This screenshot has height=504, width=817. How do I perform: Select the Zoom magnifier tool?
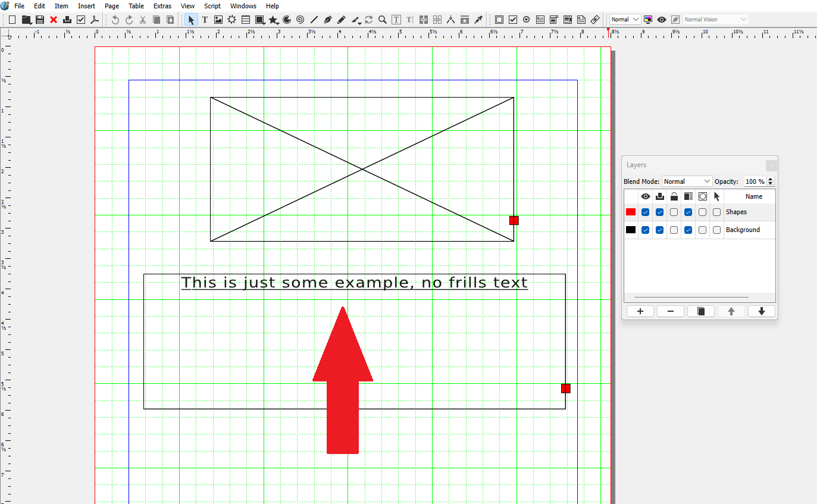point(383,20)
